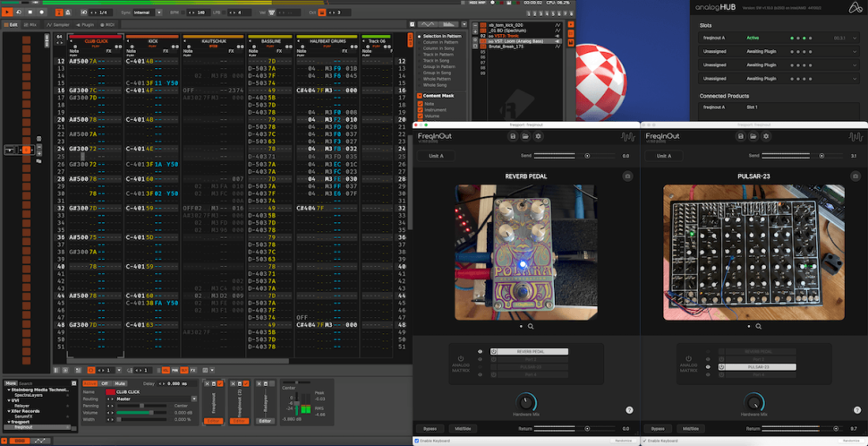Toggle Enable Keyboard in left FreqInOut window
Screen dimensions: 868x446
pos(417,441)
